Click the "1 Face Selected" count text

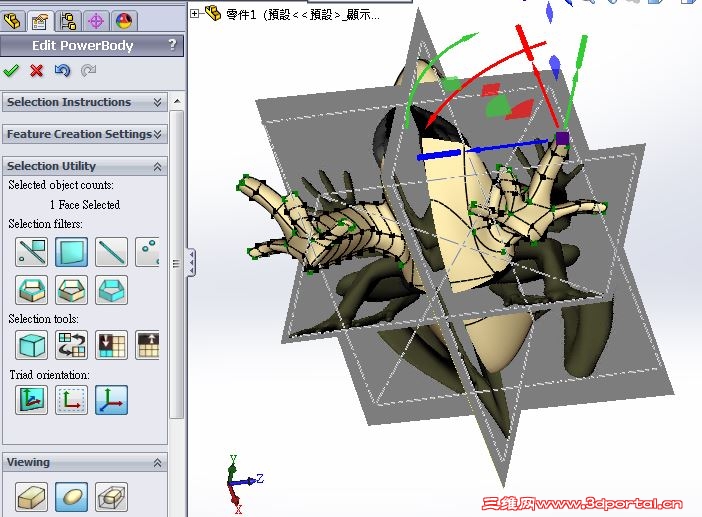coord(85,205)
